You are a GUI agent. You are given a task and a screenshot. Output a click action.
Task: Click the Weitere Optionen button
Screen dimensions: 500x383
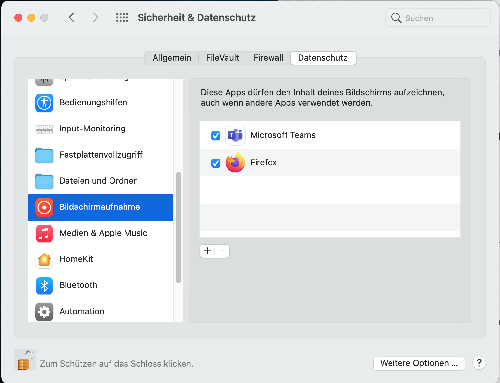coord(419,363)
